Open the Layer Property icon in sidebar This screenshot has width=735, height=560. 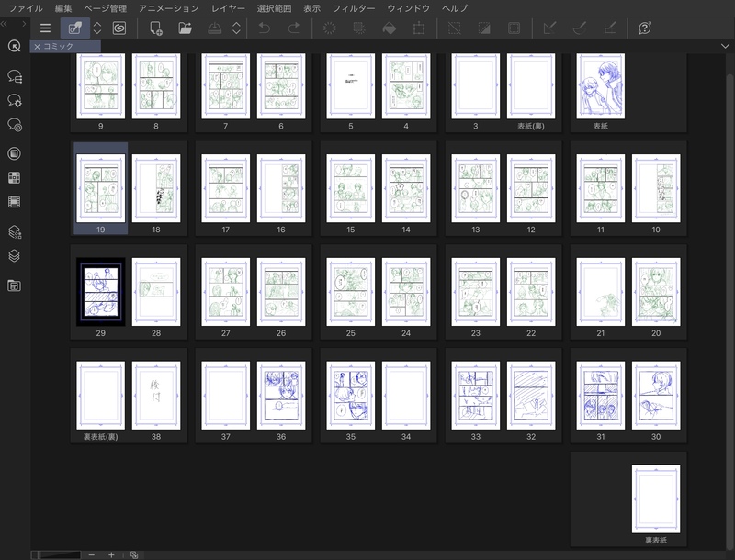coord(15,231)
